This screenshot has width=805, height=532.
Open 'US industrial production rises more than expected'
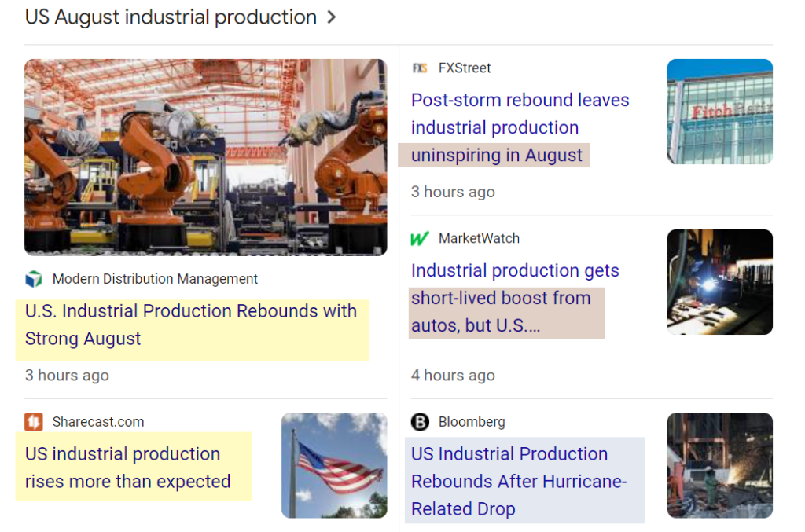tap(127, 468)
